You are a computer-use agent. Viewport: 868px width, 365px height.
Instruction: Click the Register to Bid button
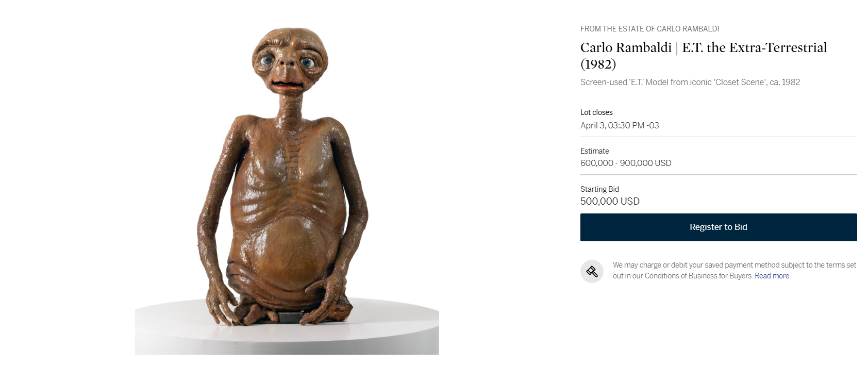coord(719,227)
